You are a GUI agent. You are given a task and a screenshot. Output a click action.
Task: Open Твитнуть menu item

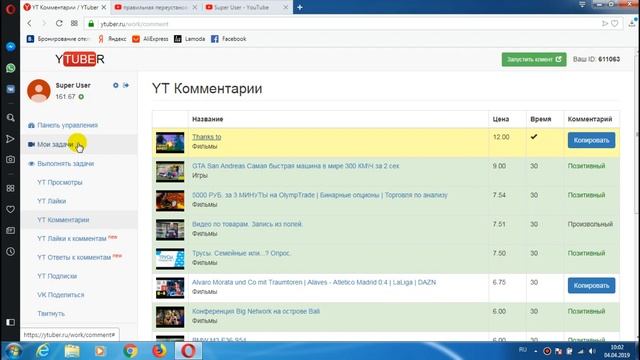pyautogui.click(x=51, y=314)
